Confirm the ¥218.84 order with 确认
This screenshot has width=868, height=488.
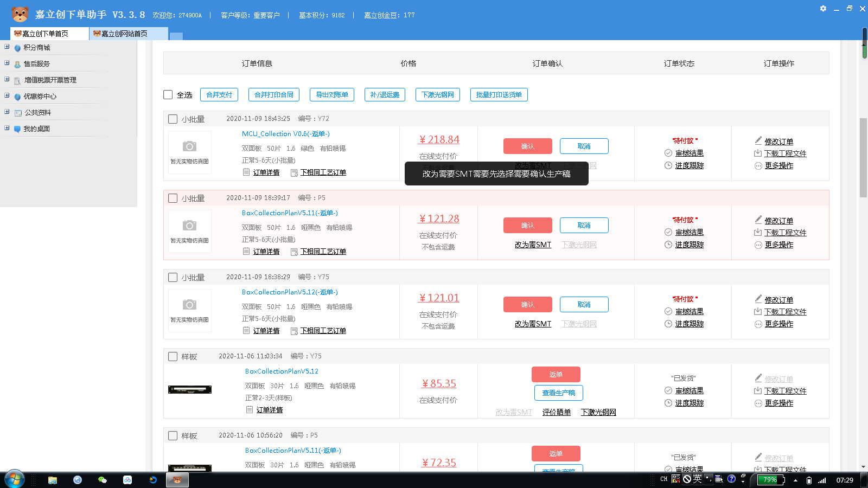tap(528, 146)
